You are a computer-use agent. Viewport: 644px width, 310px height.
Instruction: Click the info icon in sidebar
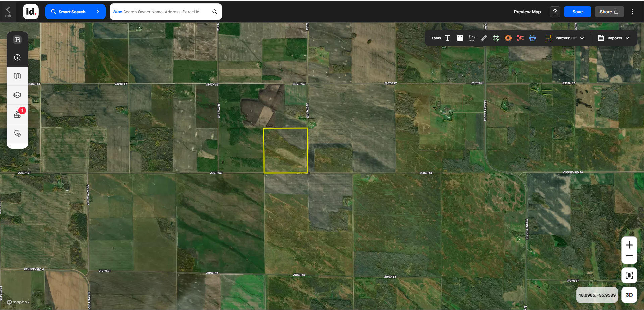click(x=17, y=57)
